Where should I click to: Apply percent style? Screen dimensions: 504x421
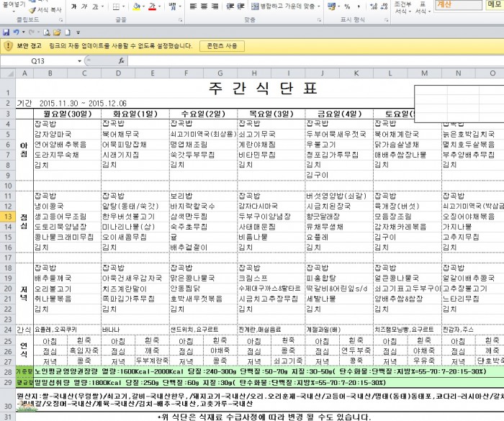(348, 6)
